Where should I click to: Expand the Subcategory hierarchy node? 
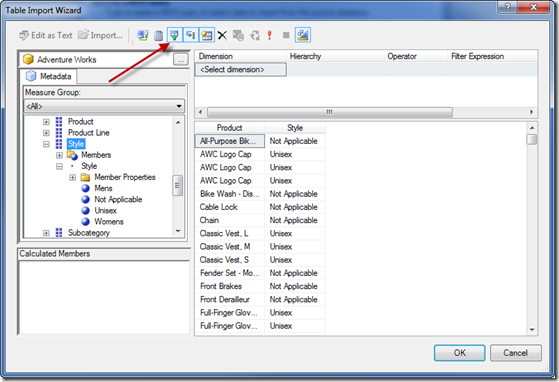tap(46, 233)
